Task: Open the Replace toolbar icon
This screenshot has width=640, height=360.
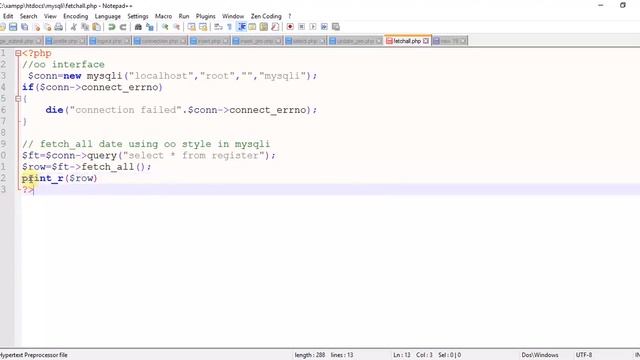Action: point(150,27)
